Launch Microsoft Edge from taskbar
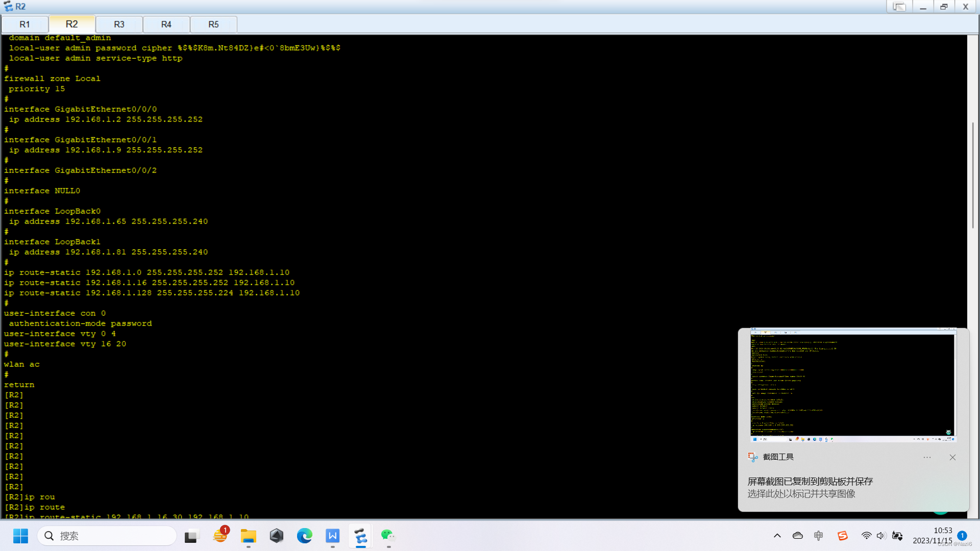Image resolution: width=980 pixels, height=551 pixels. (x=305, y=536)
